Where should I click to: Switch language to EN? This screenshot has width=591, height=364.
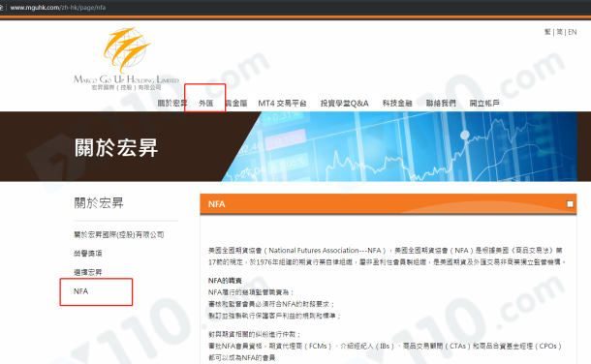click(573, 32)
